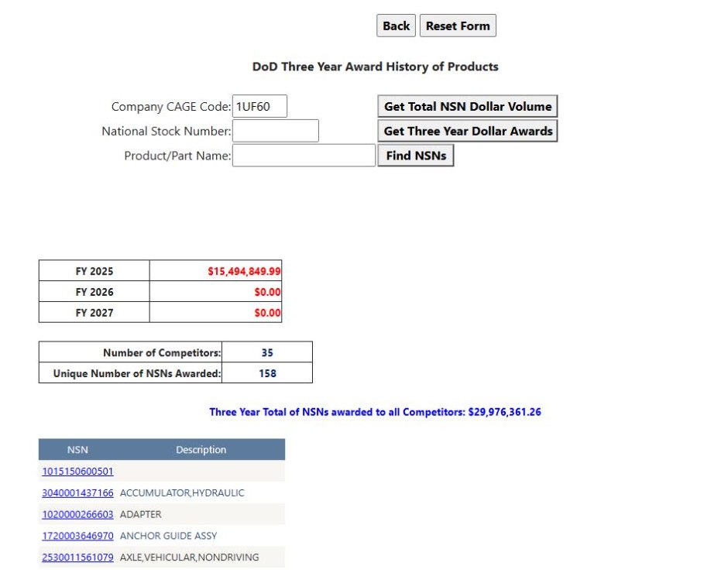Click the Number of Competitors value 35
The width and height of the screenshot is (728, 573).
[267, 353]
